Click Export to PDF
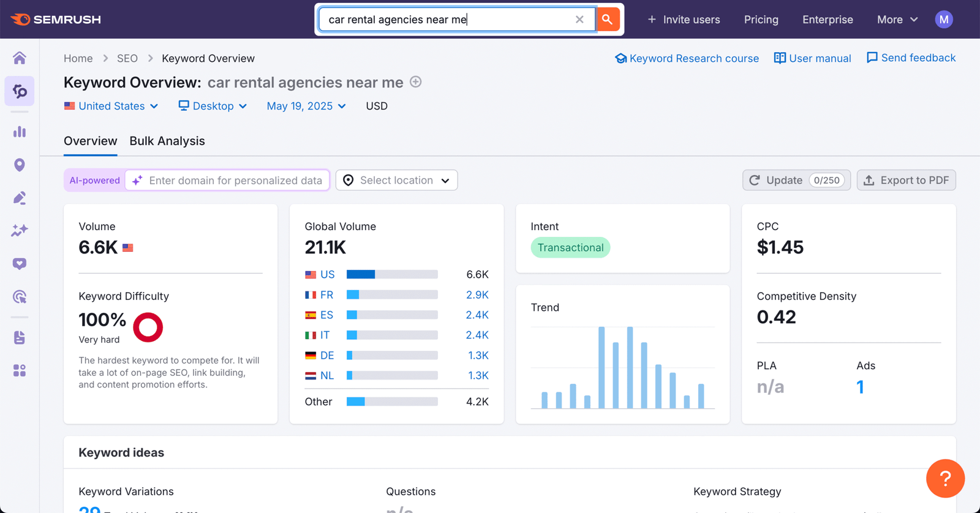 (x=906, y=180)
